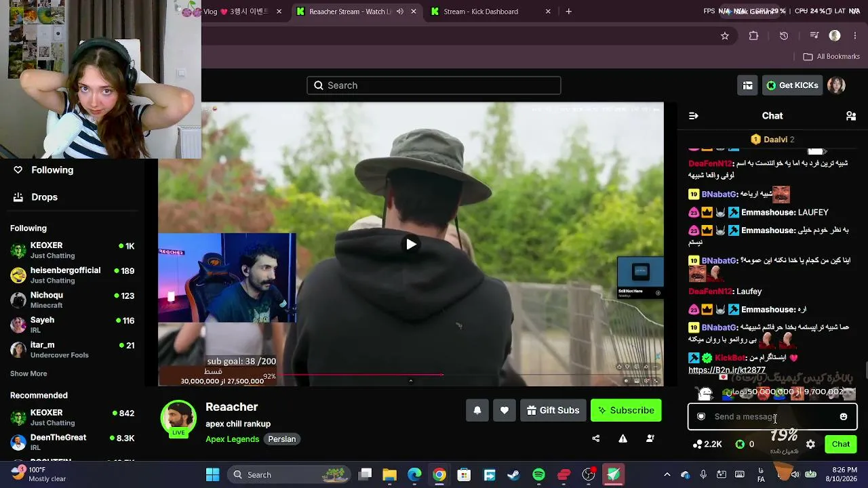
Task: Click the Gift Subs button
Action: click(553, 410)
